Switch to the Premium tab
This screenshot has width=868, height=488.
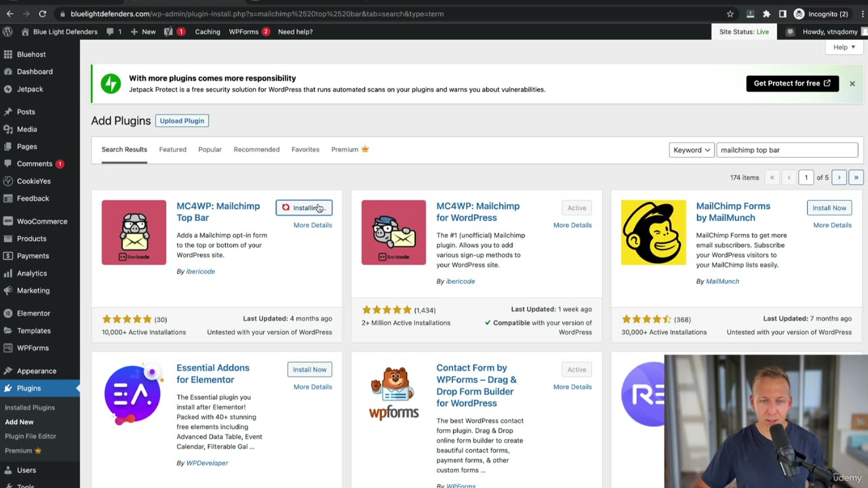(x=350, y=149)
